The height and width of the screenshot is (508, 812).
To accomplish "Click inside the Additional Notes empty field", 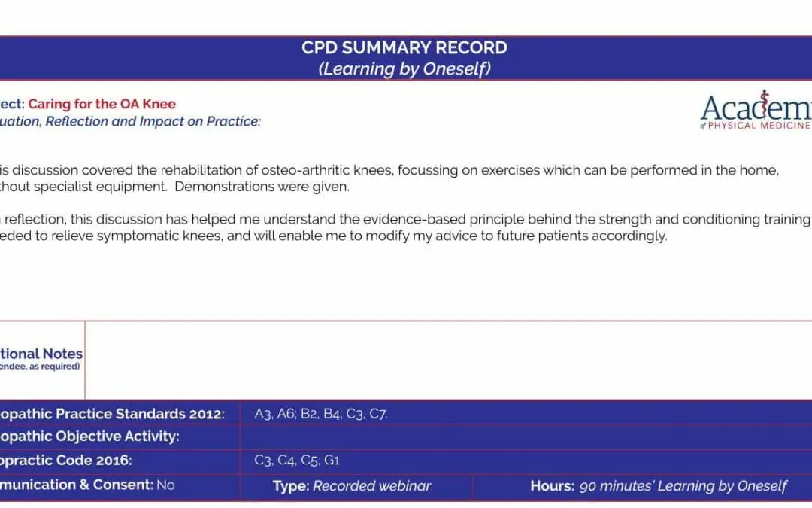I will (x=448, y=360).
